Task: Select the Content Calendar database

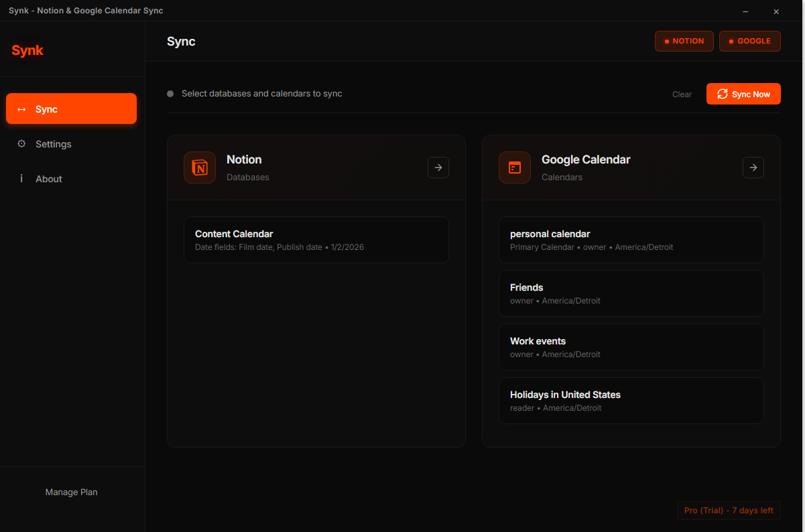Action: pyautogui.click(x=316, y=240)
